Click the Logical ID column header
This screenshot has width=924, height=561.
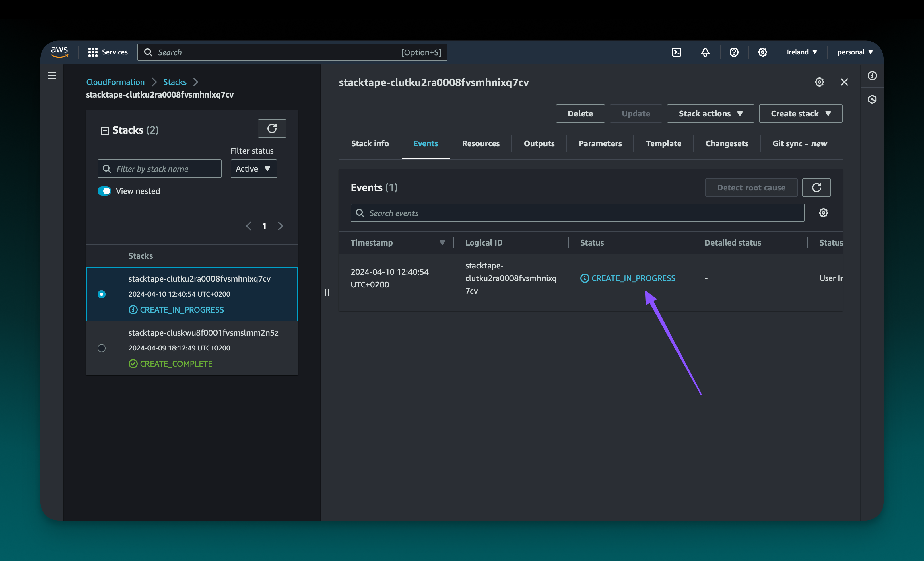point(484,243)
